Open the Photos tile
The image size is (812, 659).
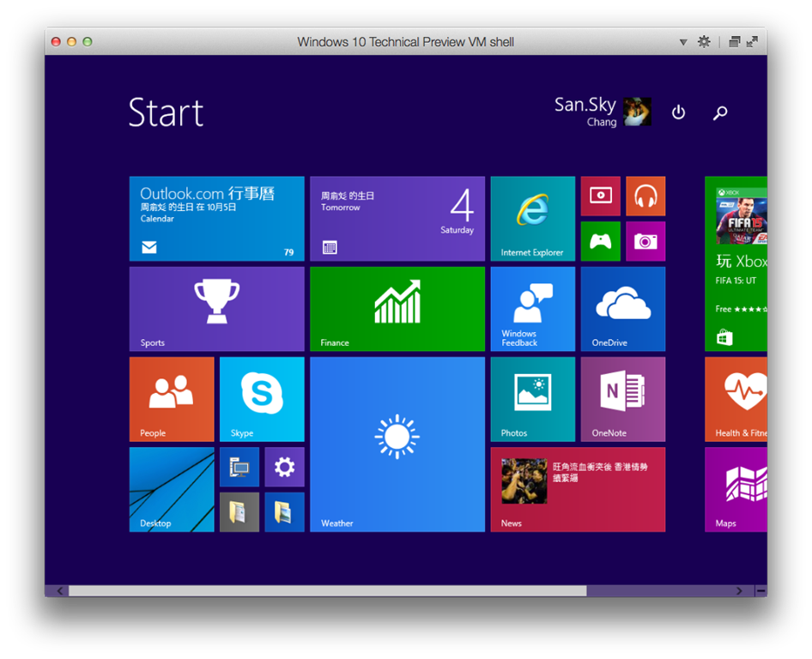[x=533, y=399]
